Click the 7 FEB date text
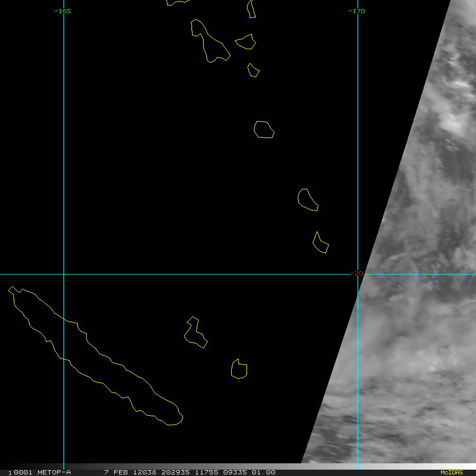 tap(116, 472)
